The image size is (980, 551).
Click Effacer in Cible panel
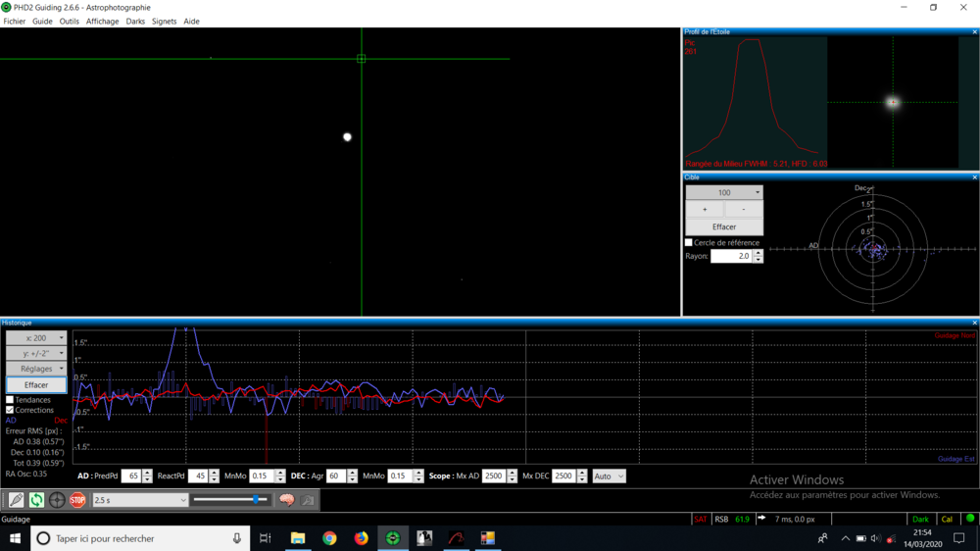point(724,227)
